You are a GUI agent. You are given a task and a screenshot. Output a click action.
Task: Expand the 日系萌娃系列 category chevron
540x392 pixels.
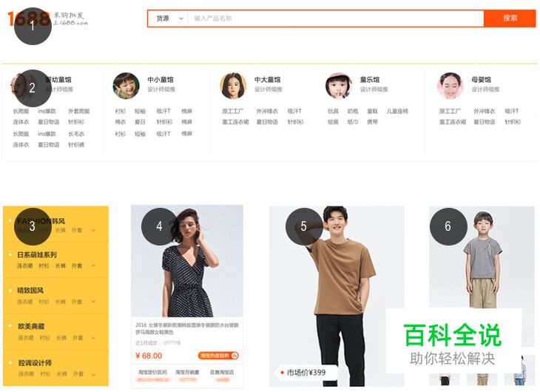click(x=93, y=266)
